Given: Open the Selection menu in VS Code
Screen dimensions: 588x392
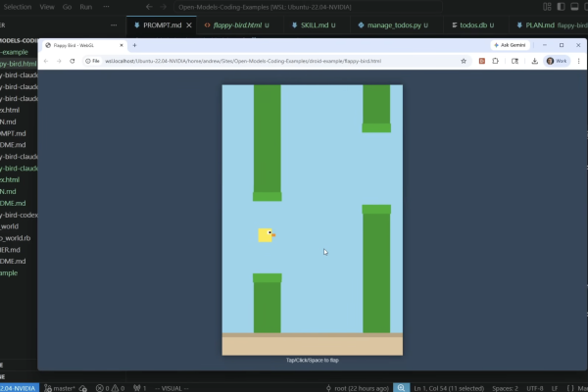Looking at the screenshot, I should 17,7.
